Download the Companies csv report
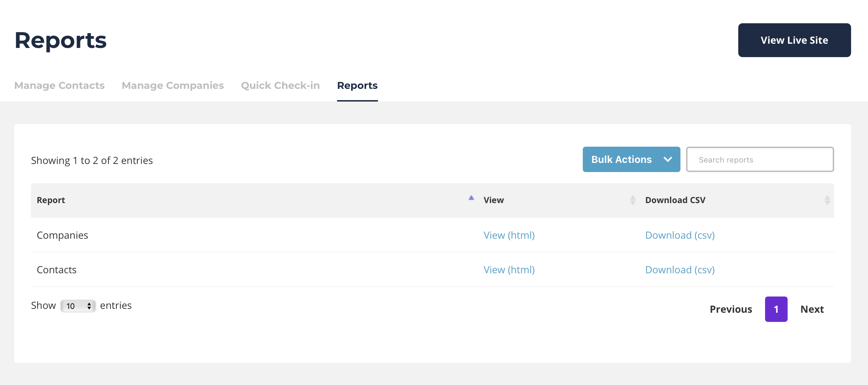This screenshot has width=868, height=385. pos(680,235)
